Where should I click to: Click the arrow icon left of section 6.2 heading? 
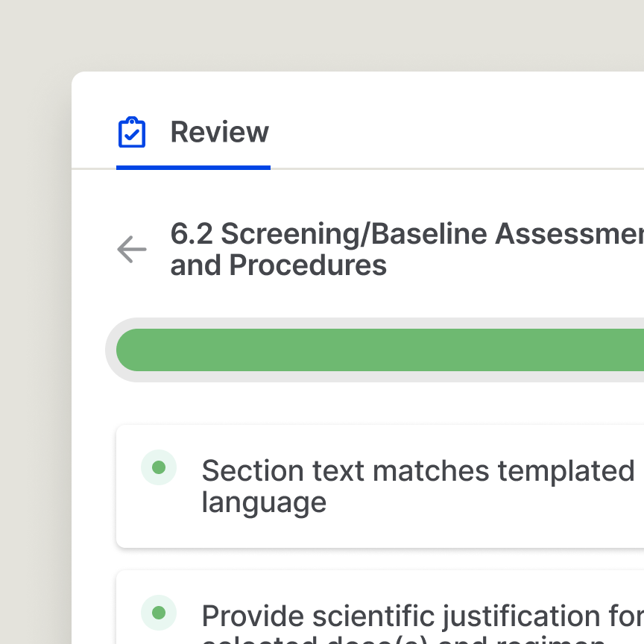point(132,250)
